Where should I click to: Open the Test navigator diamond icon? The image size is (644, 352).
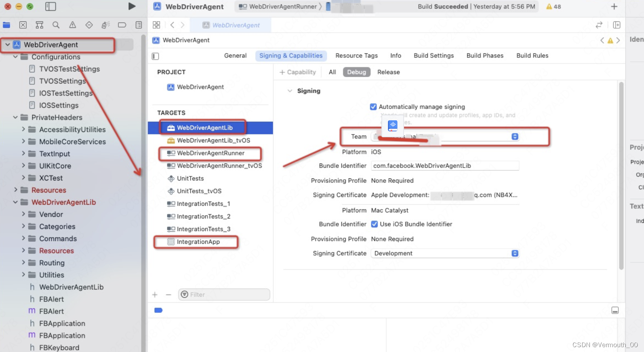(89, 25)
